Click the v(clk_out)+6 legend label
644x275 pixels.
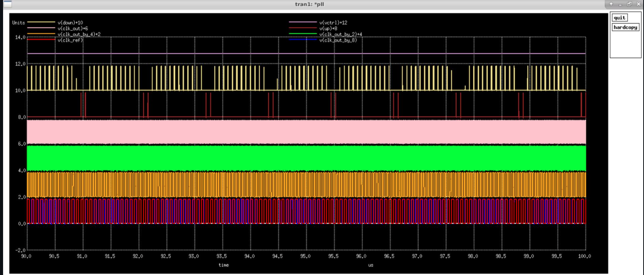[72, 29]
